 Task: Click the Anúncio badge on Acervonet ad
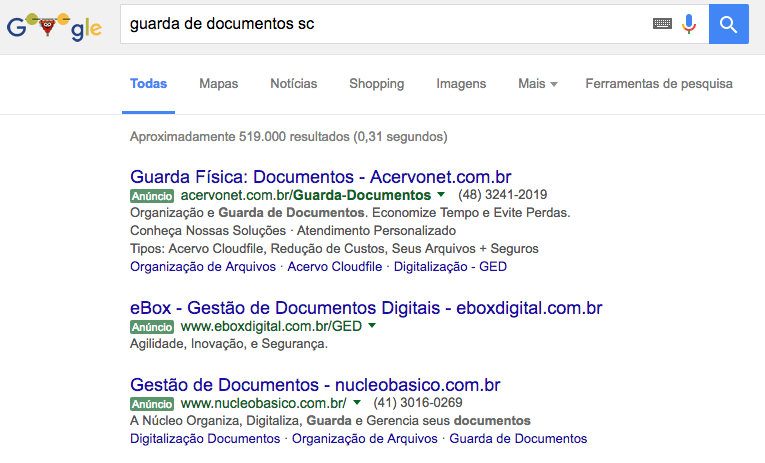pyautogui.click(x=152, y=196)
